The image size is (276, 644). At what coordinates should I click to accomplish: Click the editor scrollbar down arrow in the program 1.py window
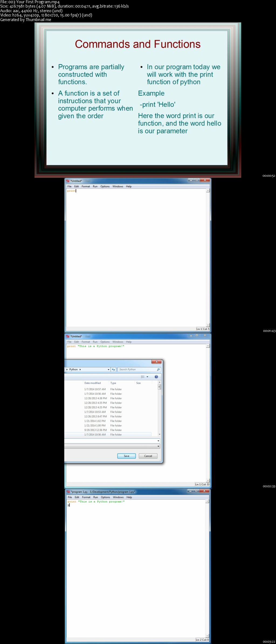click(207, 636)
